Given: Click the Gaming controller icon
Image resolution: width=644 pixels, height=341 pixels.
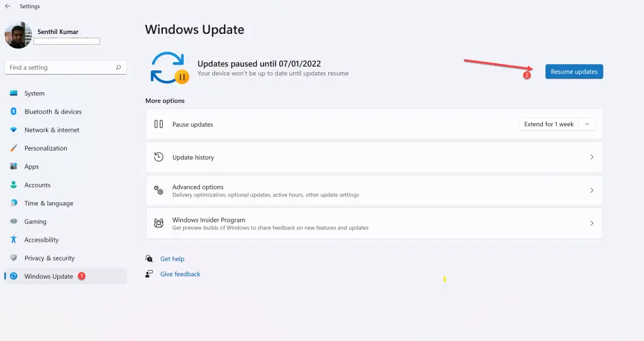Looking at the screenshot, I should coord(14,221).
